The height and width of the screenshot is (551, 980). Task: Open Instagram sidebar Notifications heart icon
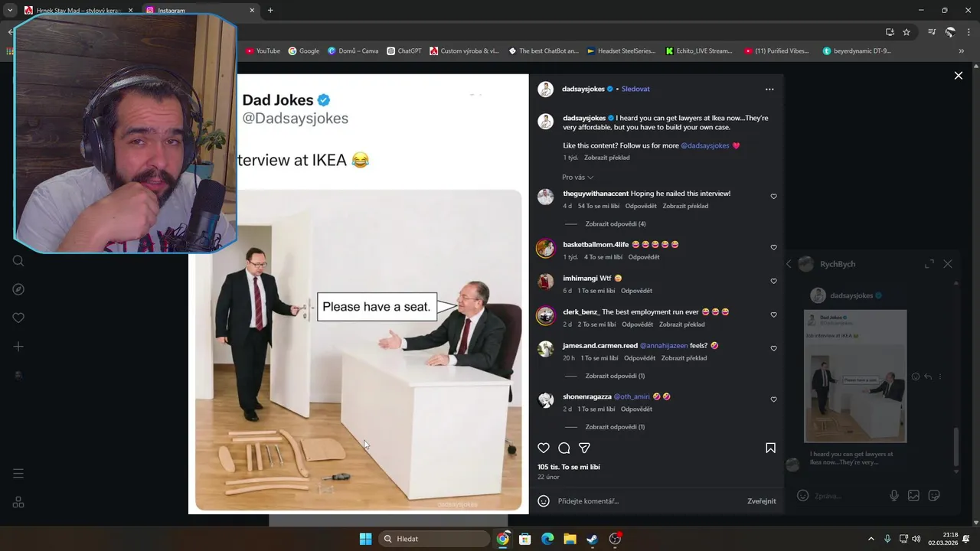click(x=18, y=318)
